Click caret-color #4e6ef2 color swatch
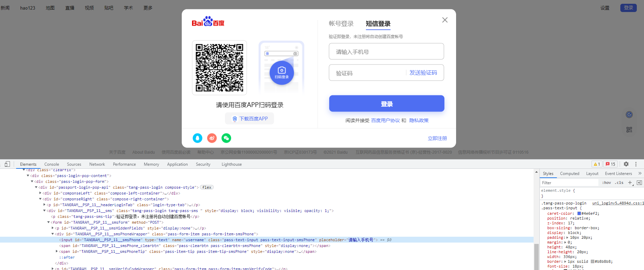644x270 pixels. 579,213
